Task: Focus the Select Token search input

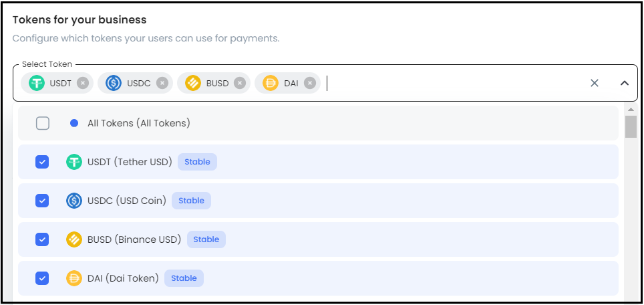Action: click(454, 83)
